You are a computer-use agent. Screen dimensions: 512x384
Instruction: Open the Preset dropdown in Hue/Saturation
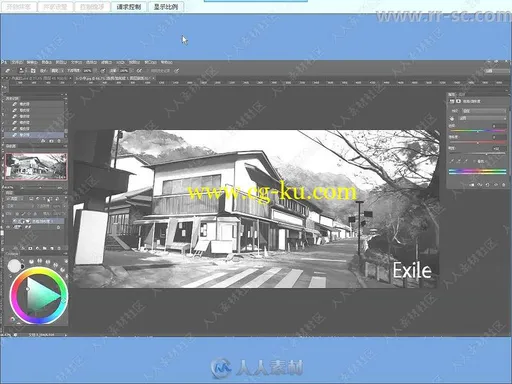click(x=484, y=111)
